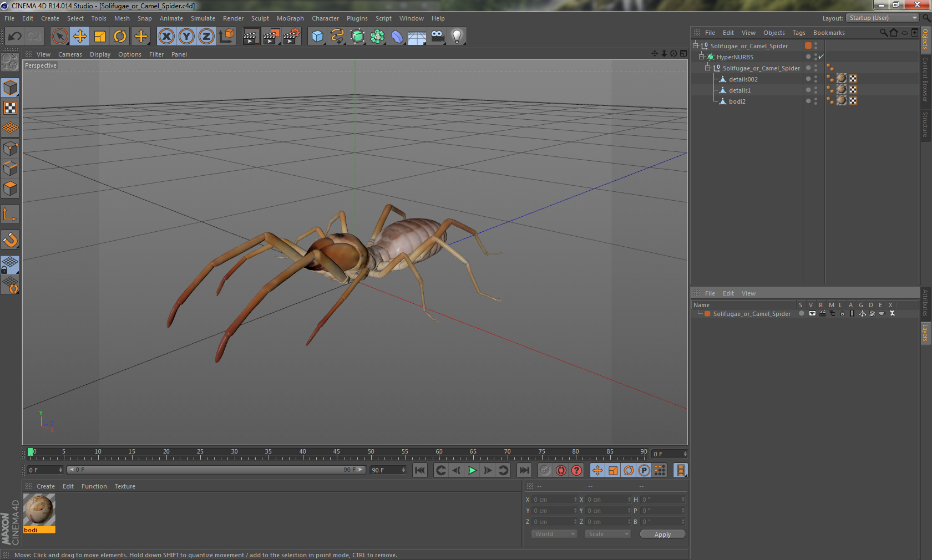The height and width of the screenshot is (560, 932).
Task: Add a cube primitive object
Action: coord(317,37)
